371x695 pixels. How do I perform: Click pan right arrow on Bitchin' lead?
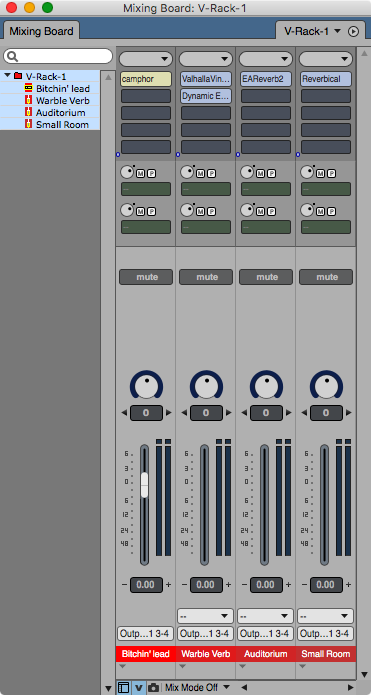[168, 413]
